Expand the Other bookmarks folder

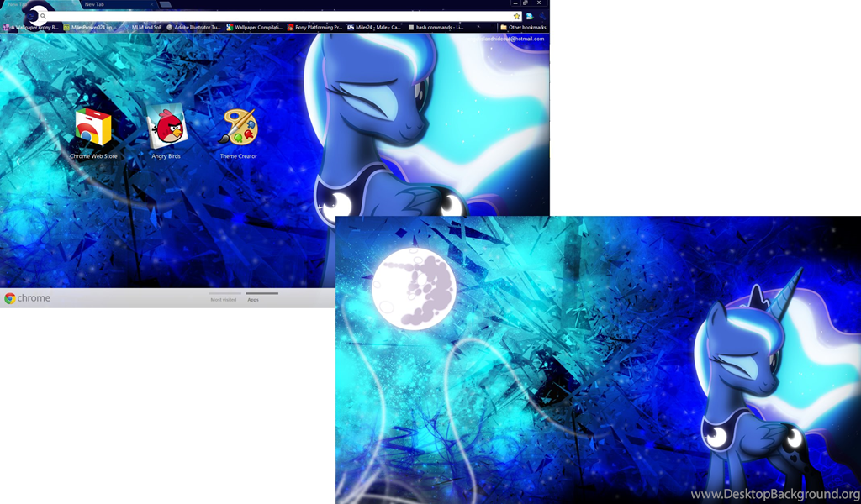(523, 28)
